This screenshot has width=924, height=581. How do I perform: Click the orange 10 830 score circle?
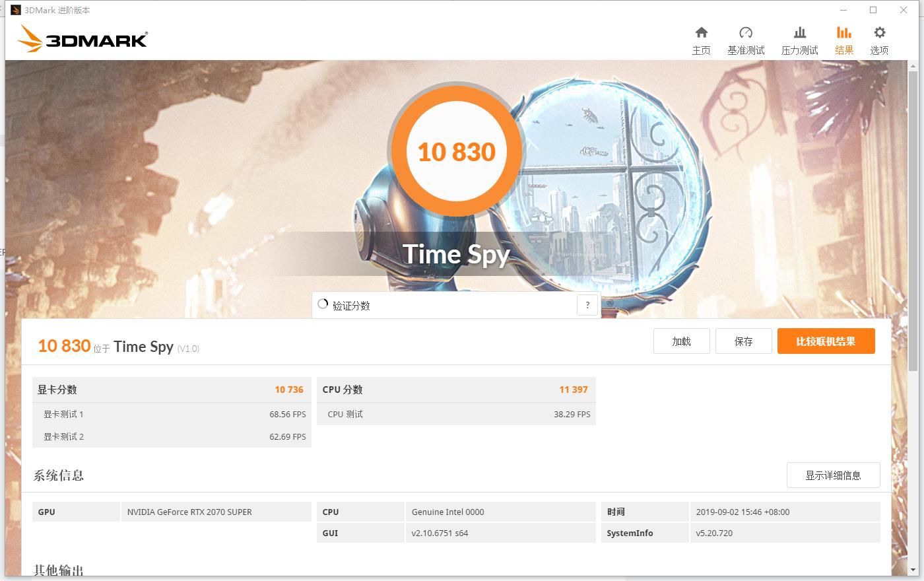[457, 152]
